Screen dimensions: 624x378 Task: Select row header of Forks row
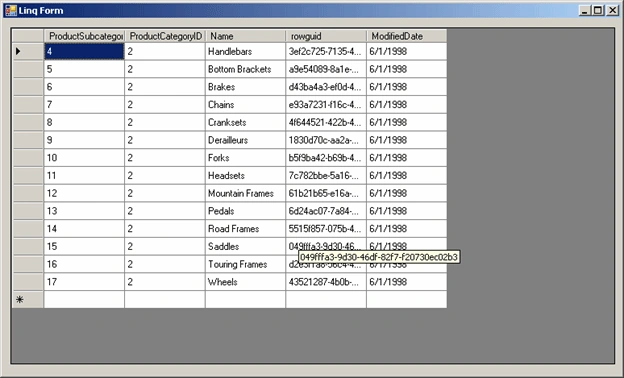tap(28, 158)
